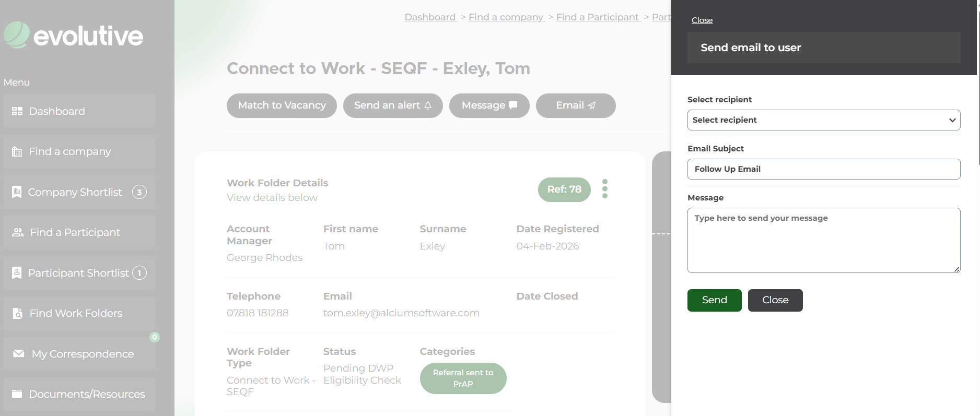Click the My Correspondence envelope icon
980x416 pixels.
click(x=18, y=354)
